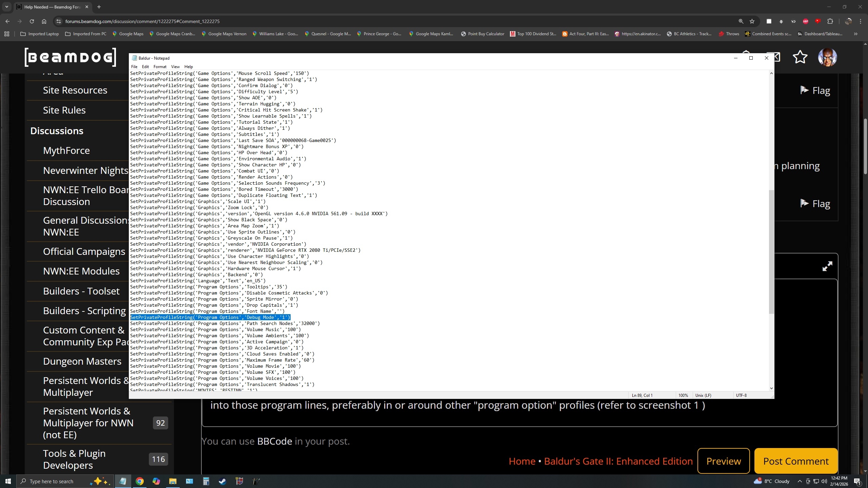Screen dimensions: 868x488
Task: Click the Chrome profile avatar
Action: point(849,21)
